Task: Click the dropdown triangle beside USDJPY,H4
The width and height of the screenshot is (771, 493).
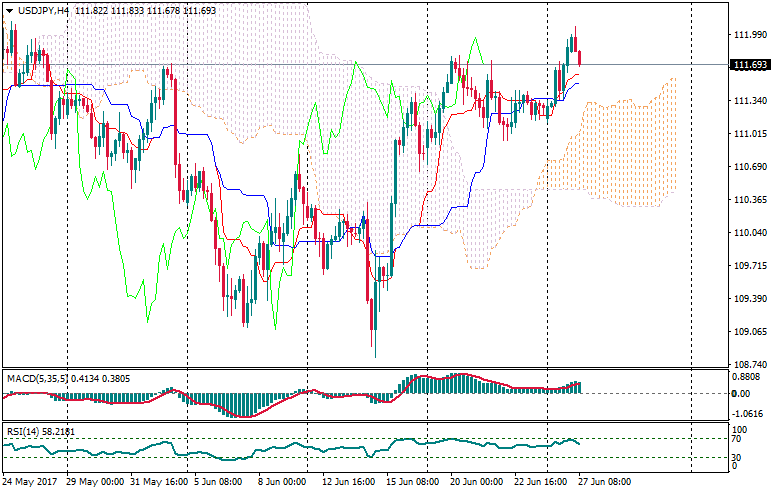Action: click(x=9, y=10)
